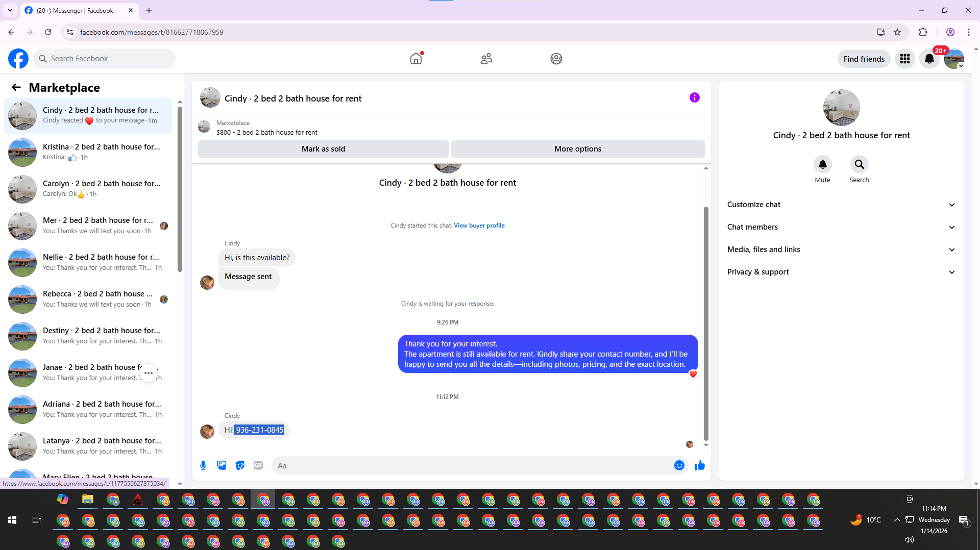Click the conversation list scrollbar

[180, 189]
